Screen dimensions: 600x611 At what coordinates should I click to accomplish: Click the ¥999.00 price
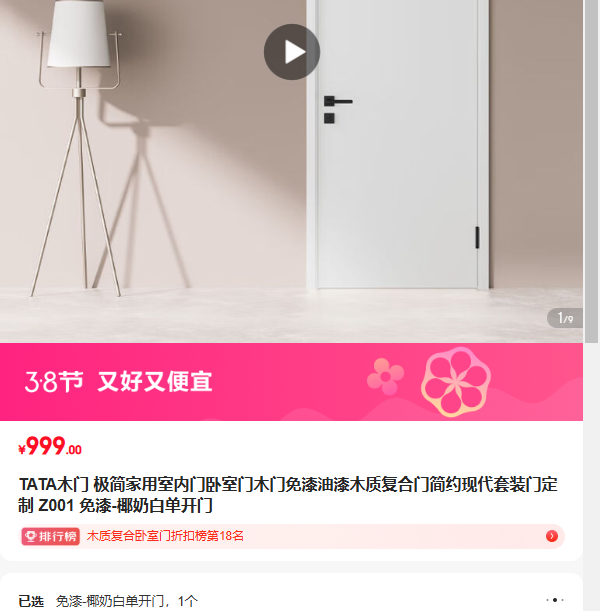pyautogui.click(x=50, y=446)
